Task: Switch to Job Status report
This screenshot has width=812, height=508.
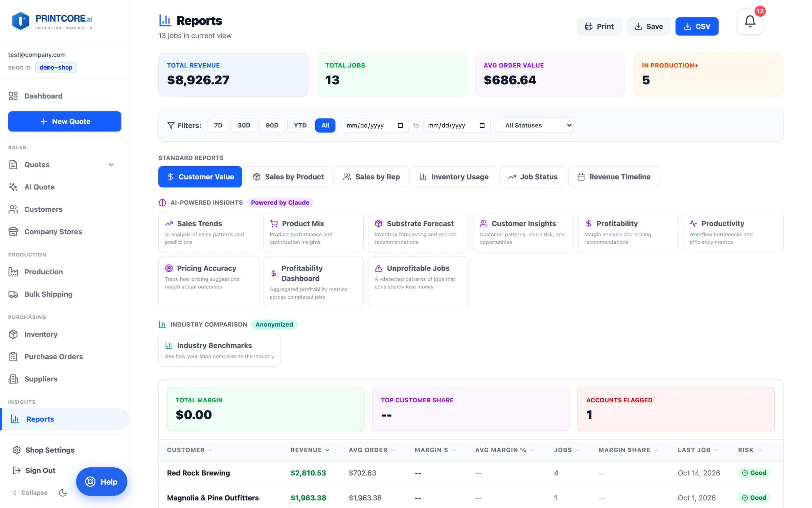Action: [533, 177]
